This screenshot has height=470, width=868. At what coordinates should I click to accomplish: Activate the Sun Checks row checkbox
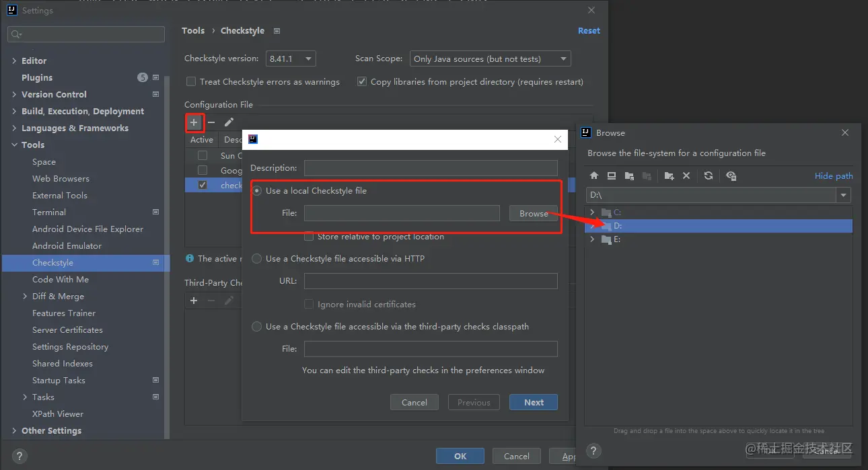coord(203,155)
